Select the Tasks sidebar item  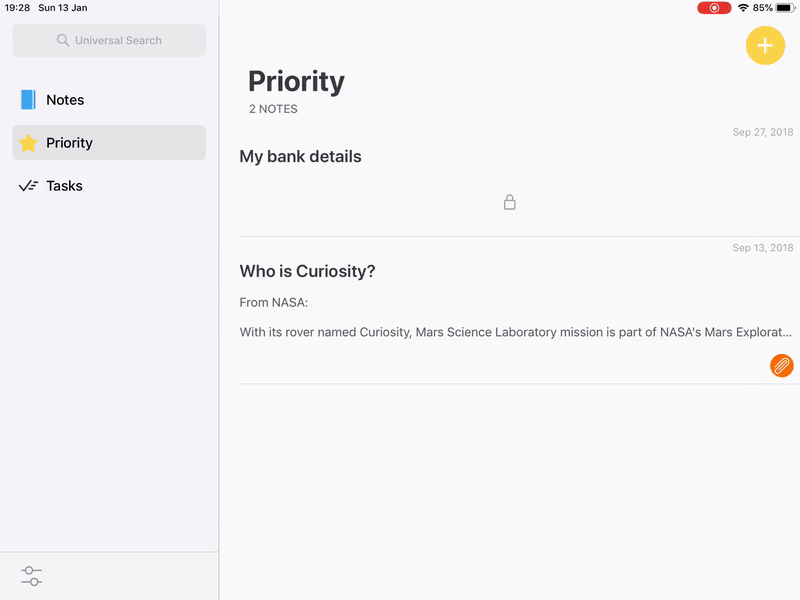click(x=109, y=186)
